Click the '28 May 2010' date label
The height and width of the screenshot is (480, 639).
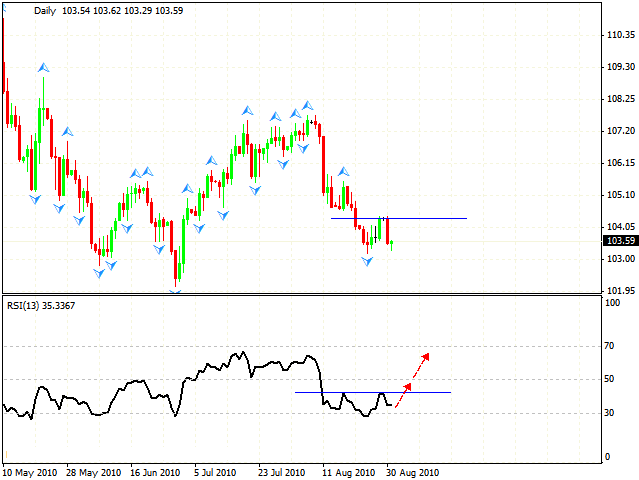pos(93,473)
